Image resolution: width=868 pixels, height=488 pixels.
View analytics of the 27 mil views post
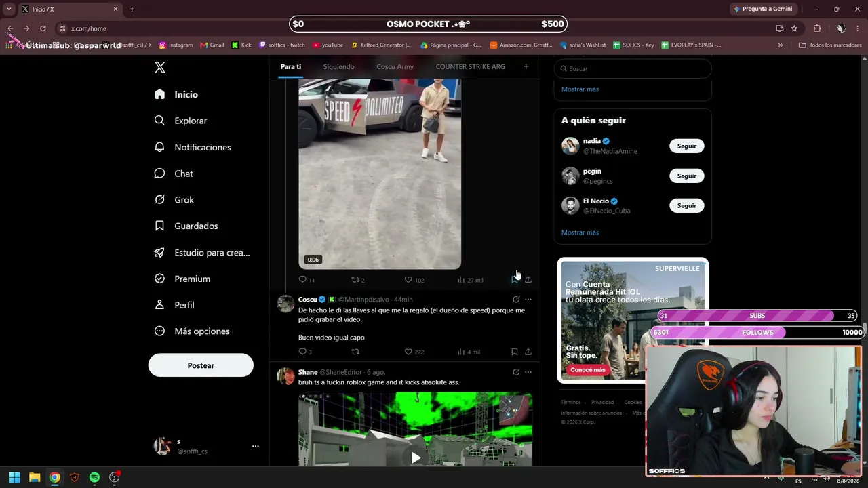click(x=461, y=279)
